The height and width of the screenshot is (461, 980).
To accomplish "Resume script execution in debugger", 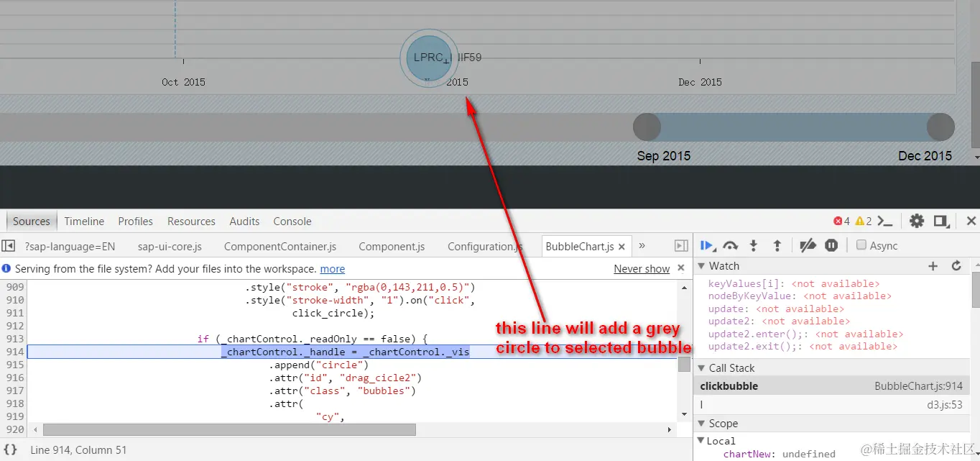I will click(x=707, y=246).
